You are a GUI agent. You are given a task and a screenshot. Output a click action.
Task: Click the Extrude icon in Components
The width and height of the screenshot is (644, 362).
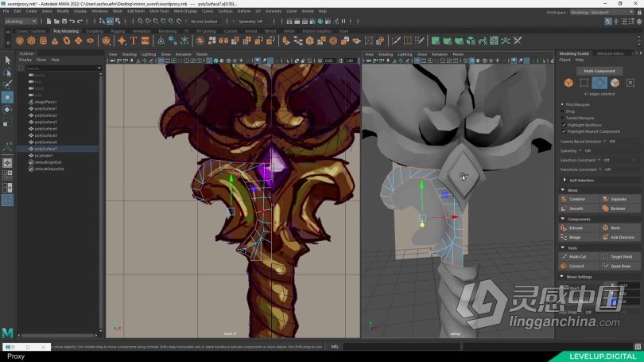point(564,228)
